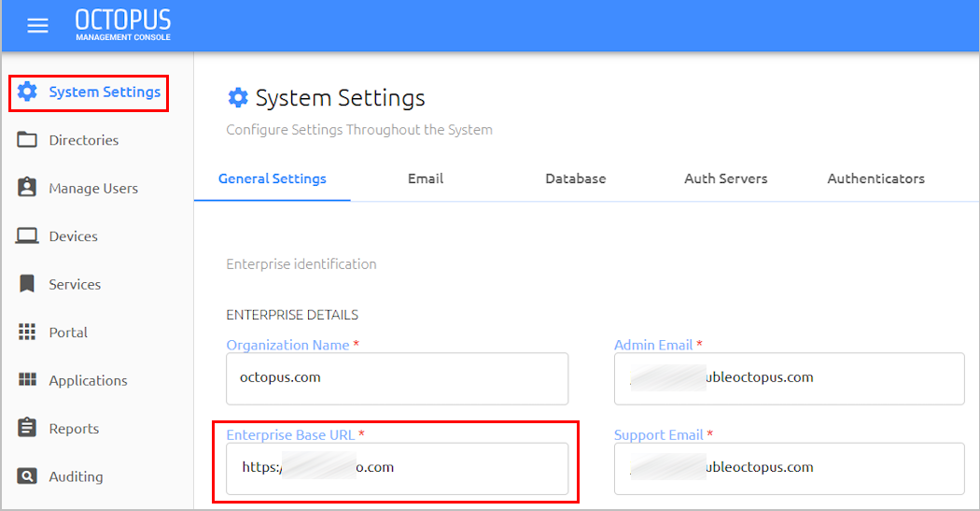This screenshot has width=980, height=511.
Task: Click the Admin Email label
Action: pyautogui.click(x=653, y=346)
